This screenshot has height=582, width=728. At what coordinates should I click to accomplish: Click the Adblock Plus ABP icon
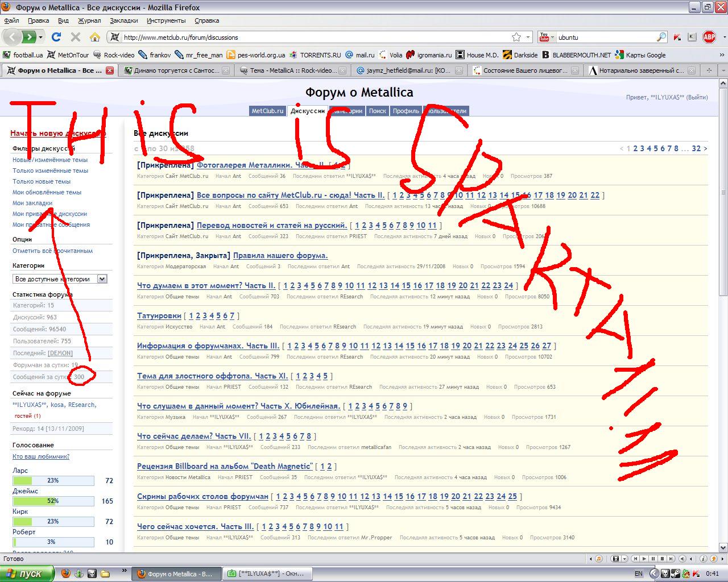pyautogui.click(x=709, y=37)
